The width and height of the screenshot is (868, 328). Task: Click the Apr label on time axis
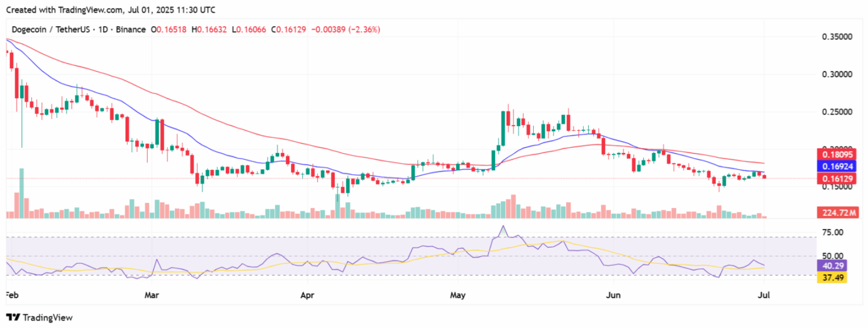coord(307,295)
